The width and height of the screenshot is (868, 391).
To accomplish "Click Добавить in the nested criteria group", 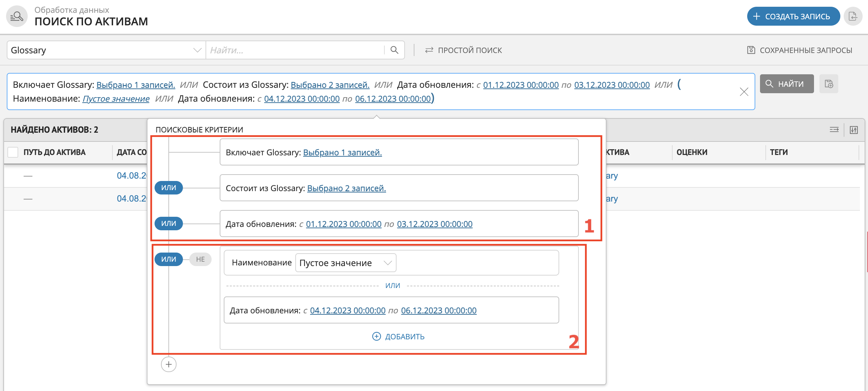I will (x=398, y=336).
